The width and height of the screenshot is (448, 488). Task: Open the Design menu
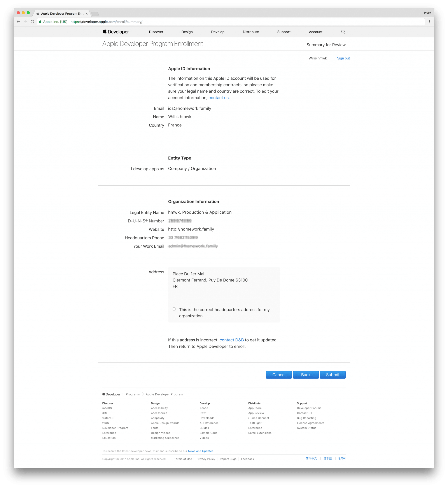(187, 32)
